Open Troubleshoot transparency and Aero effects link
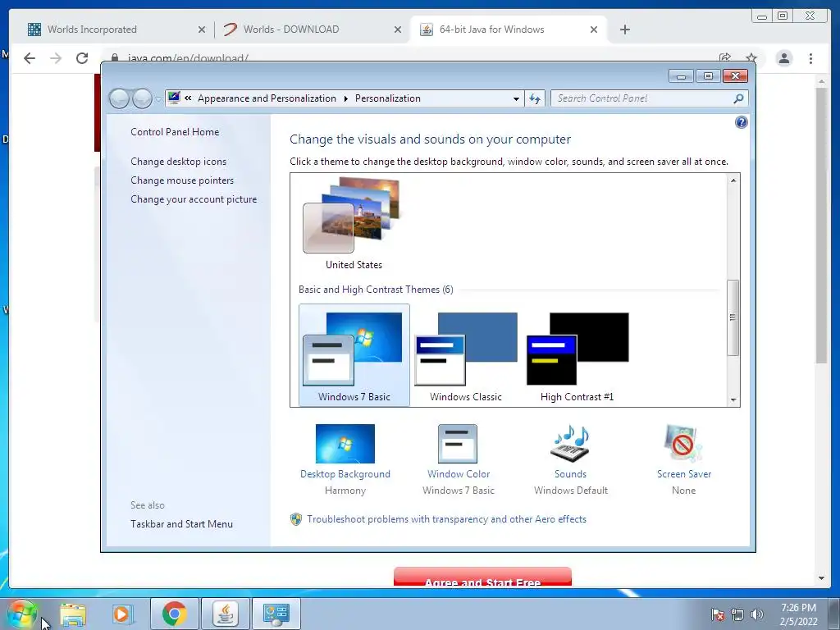Viewport: 840px width, 630px height. 446,519
